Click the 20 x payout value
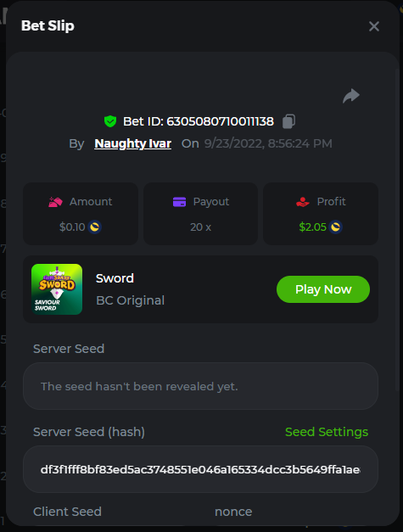This screenshot has height=532, width=403. coord(200,227)
